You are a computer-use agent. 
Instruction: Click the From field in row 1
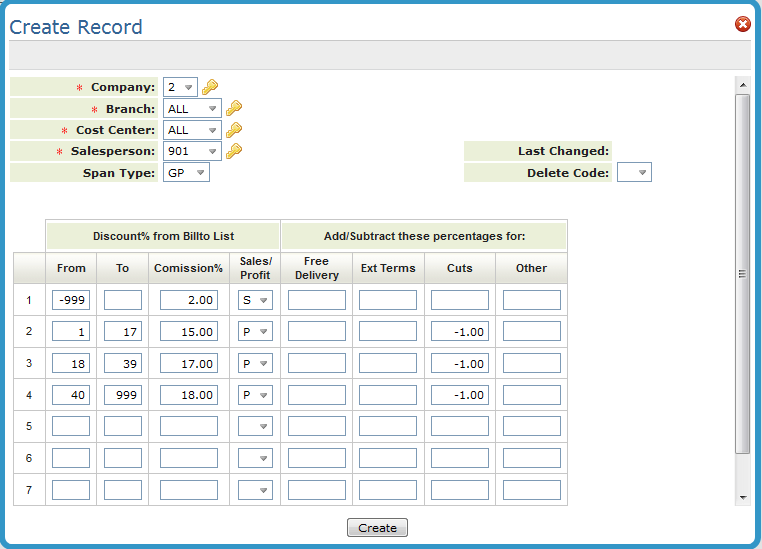tap(71, 300)
